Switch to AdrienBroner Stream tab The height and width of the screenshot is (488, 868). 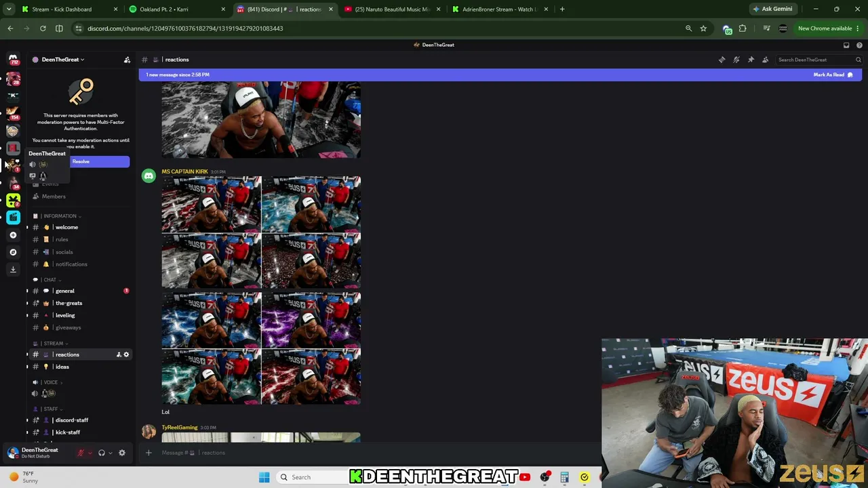[500, 9]
